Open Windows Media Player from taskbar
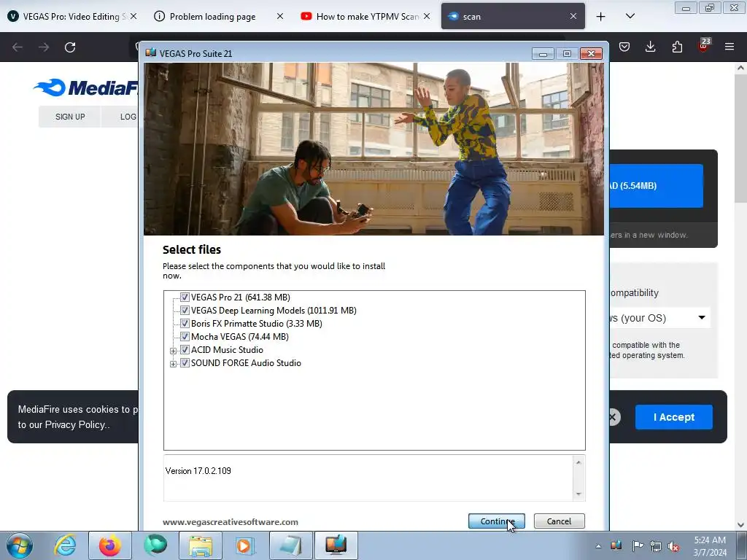The height and width of the screenshot is (560, 747). (245, 545)
